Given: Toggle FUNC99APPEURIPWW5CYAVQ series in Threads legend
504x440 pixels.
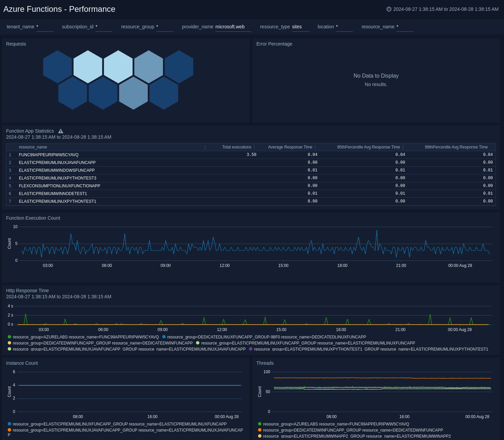Looking at the screenshot, I should (334, 424).
